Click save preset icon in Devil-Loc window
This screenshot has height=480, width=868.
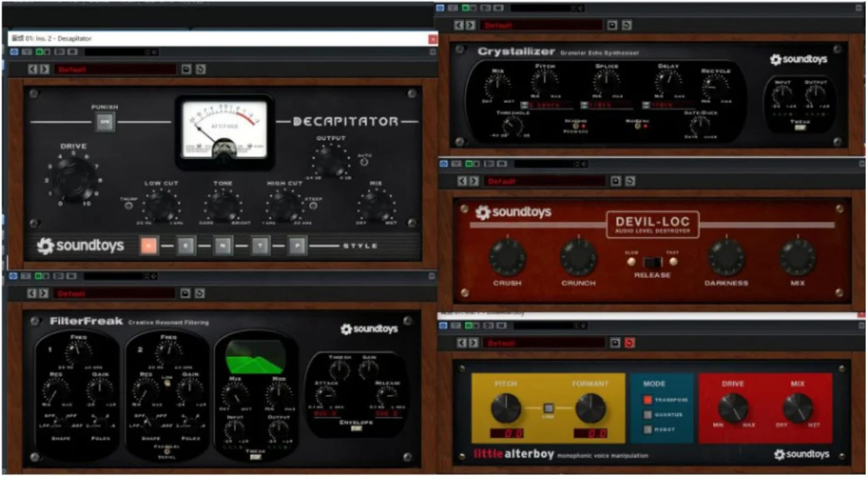pyautogui.click(x=615, y=181)
